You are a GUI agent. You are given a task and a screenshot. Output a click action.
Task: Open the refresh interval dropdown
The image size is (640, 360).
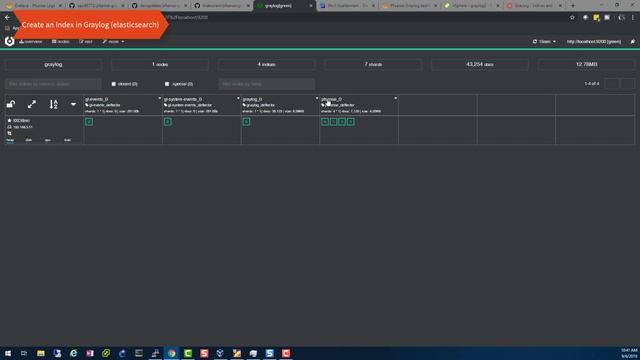point(544,42)
